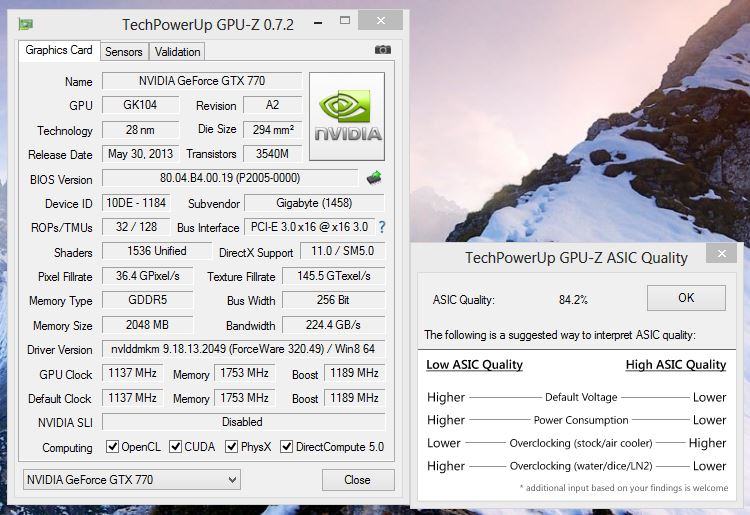Viewport: 750px width, 515px height.
Task: Click the Bandwidth field 224.4 GB/s
Action: [x=333, y=325]
